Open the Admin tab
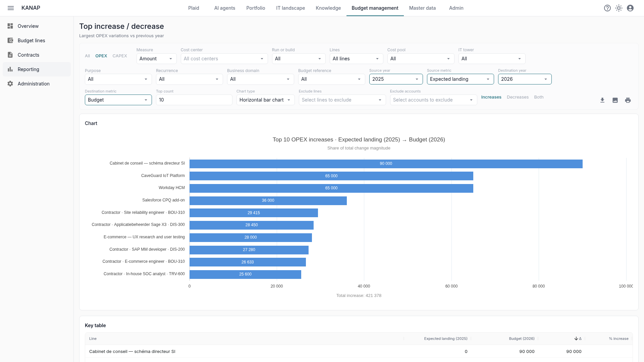Image resolution: width=644 pixels, height=362 pixels. pos(456,8)
